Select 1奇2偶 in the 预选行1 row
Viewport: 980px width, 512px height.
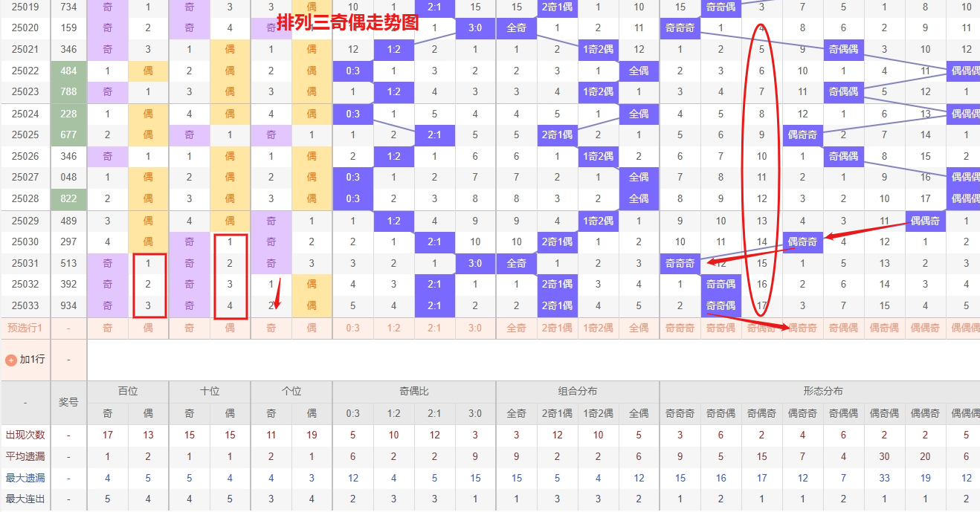click(x=598, y=328)
